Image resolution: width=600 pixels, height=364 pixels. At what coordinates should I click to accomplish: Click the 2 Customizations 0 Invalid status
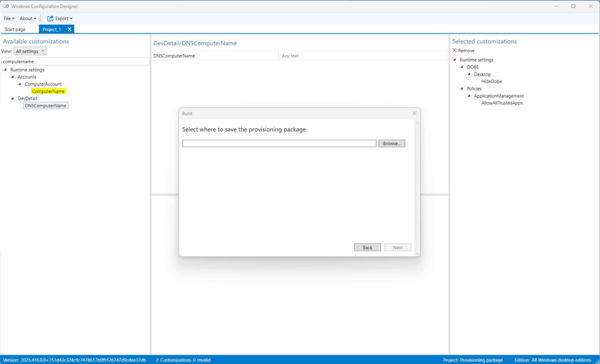pyautogui.click(x=183, y=360)
